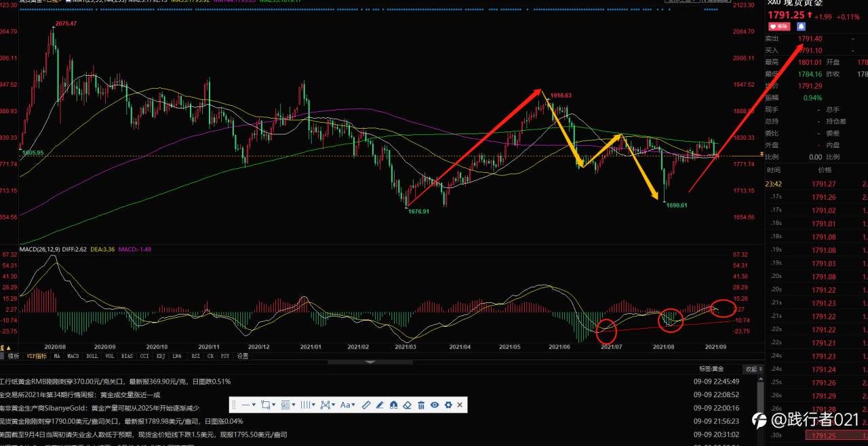Grab the drawing toolbar drag handle
Viewport: 868px width, 446px height.
click(234, 405)
